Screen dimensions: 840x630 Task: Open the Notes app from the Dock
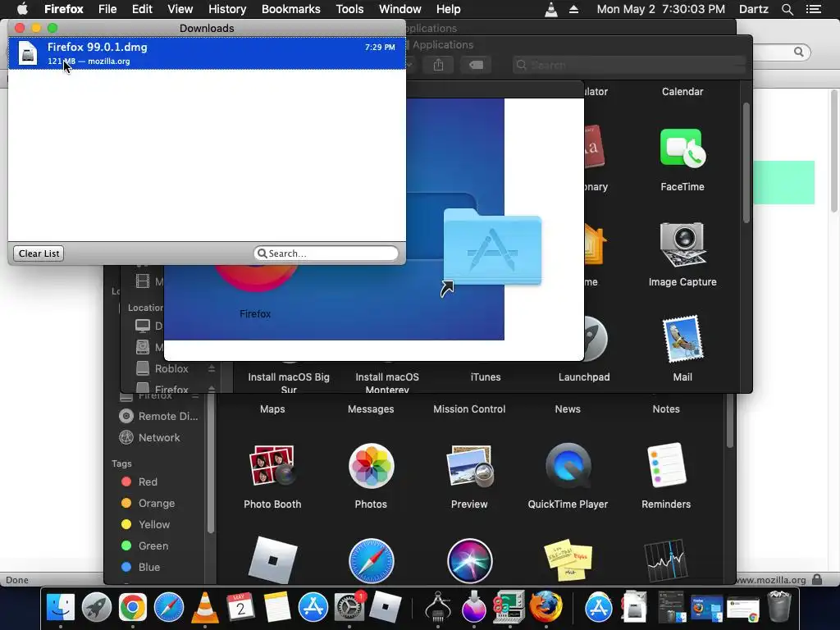pyautogui.click(x=276, y=608)
